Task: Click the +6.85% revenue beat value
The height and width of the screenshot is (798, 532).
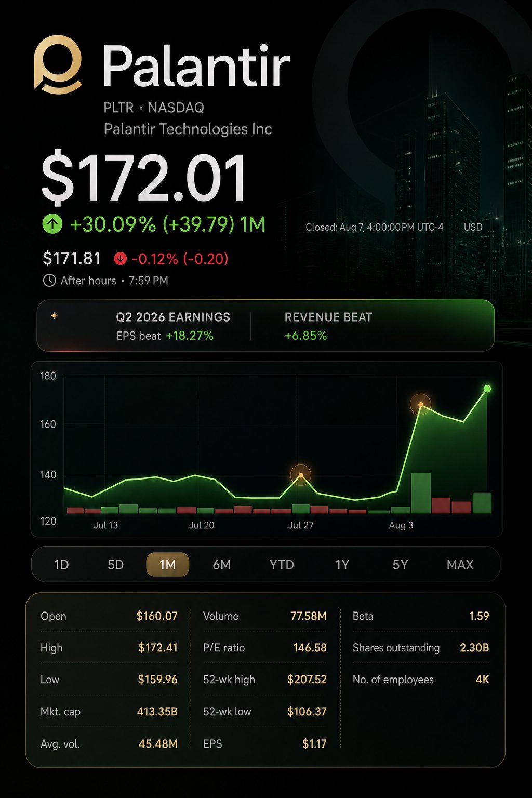Action: coord(305,336)
